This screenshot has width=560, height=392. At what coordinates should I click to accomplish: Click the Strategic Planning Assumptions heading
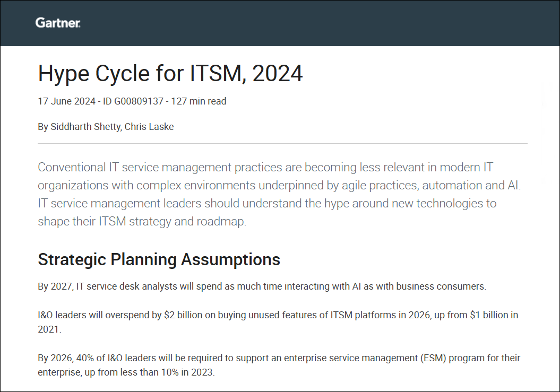(159, 260)
